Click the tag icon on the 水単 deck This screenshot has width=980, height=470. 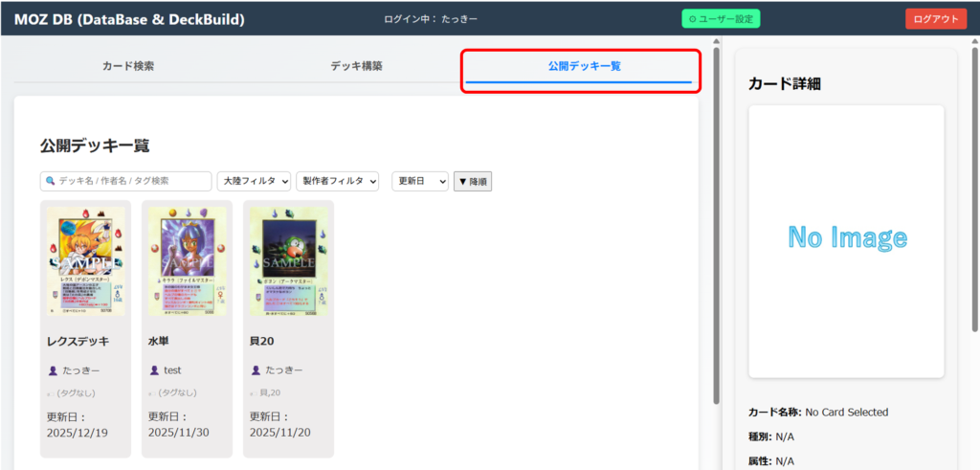[153, 392]
